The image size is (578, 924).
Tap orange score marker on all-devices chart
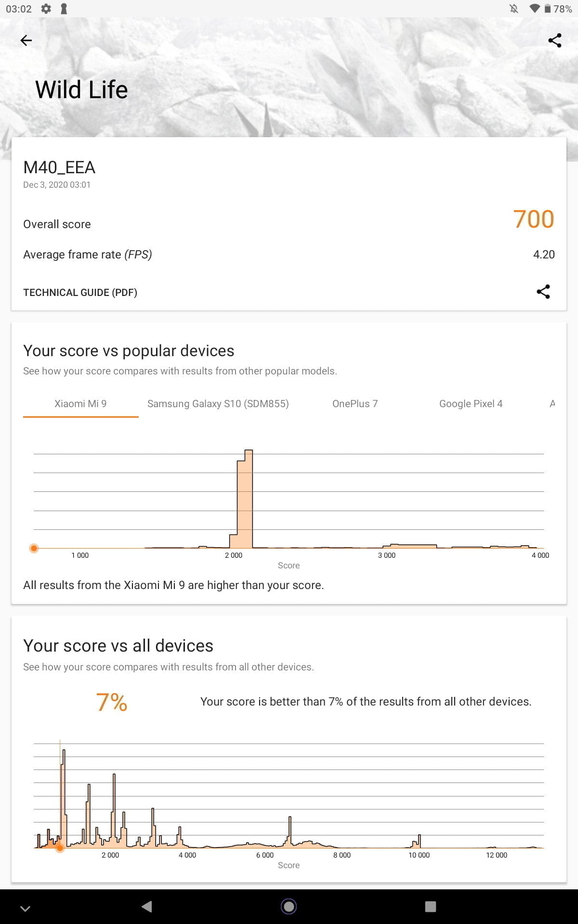click(60, 848)
